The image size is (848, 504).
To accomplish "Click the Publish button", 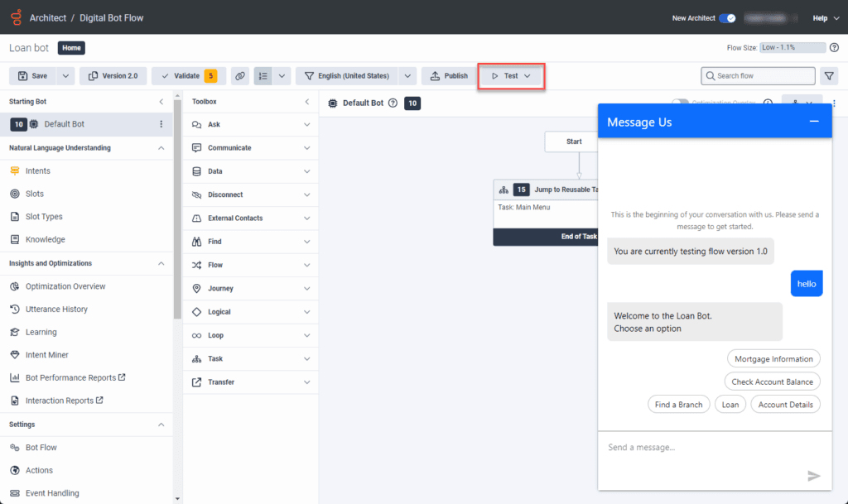I will pos(448,74).
